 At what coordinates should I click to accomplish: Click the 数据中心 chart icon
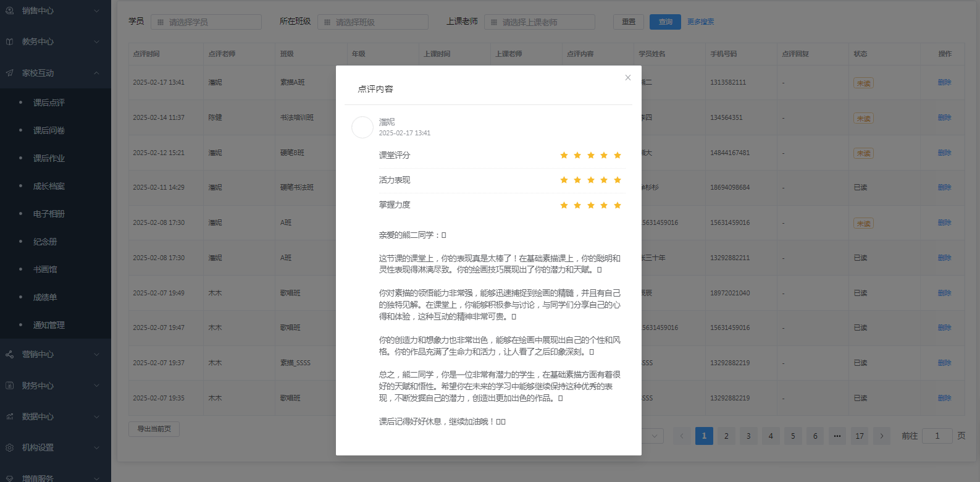pos(10,416)
